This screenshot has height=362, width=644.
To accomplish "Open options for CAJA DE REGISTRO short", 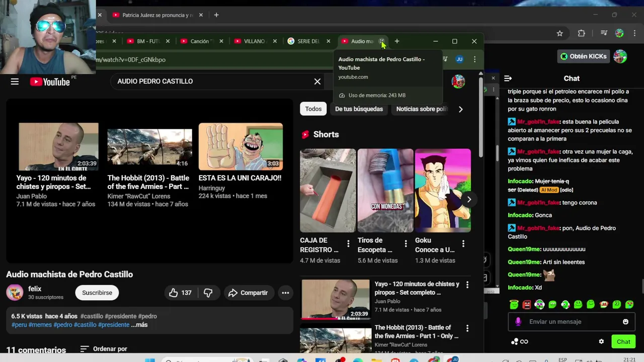I will [348, 244].
